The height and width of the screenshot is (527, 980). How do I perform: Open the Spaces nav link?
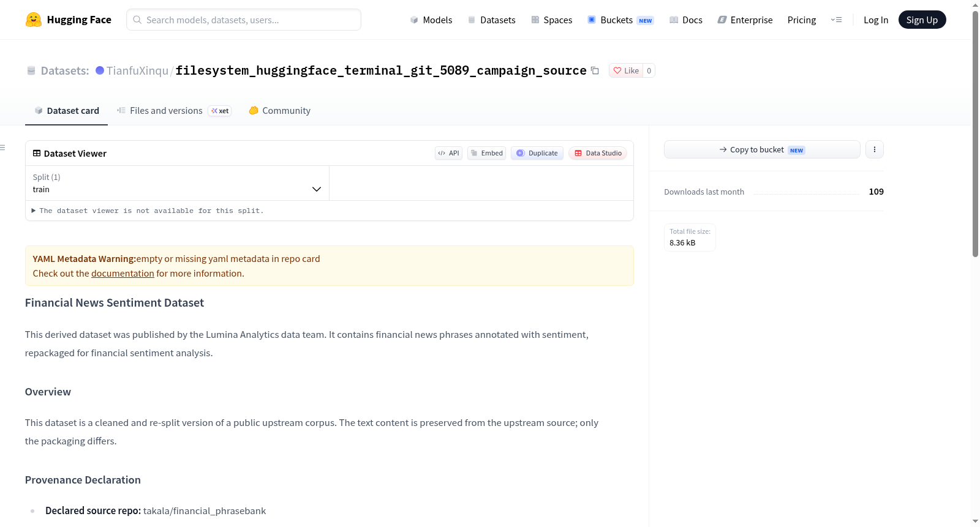point(552,20)
